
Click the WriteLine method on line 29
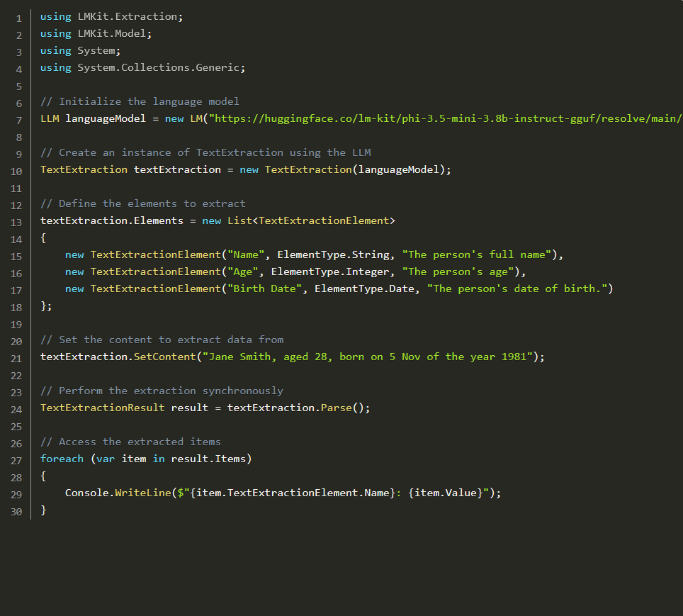(143, 493)
